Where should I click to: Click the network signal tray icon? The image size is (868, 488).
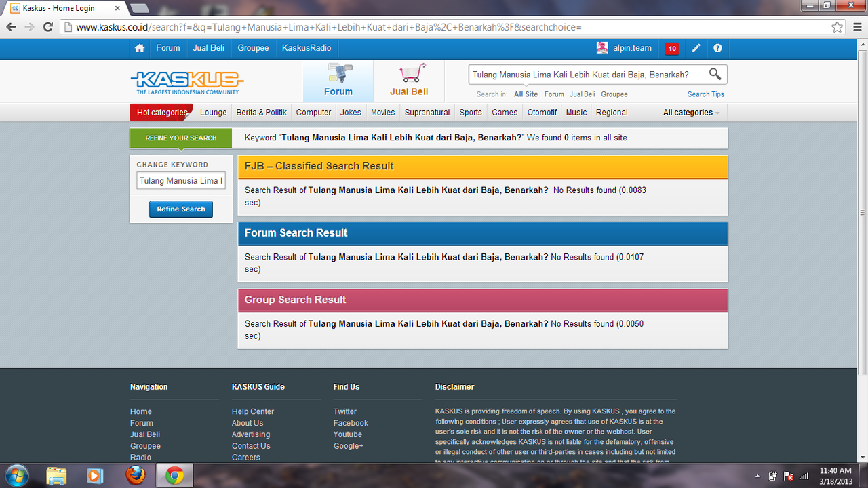[804, 476]
